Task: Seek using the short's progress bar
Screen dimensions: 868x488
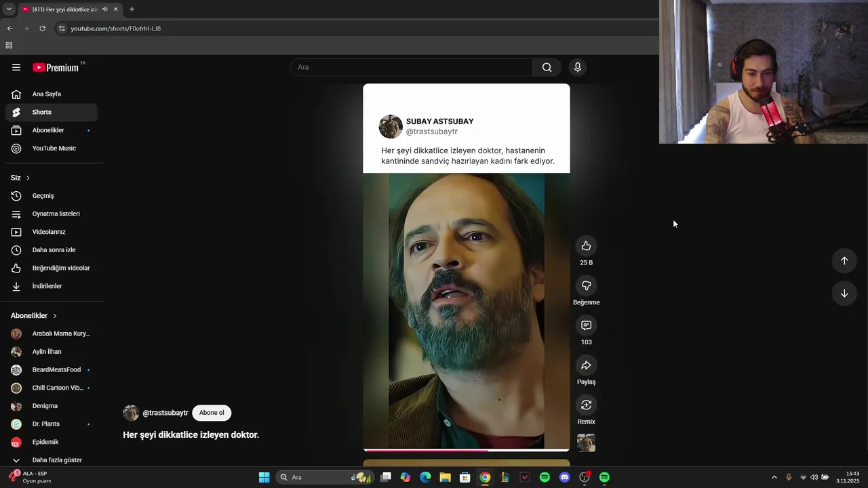Action: click(x=467, y=450)
